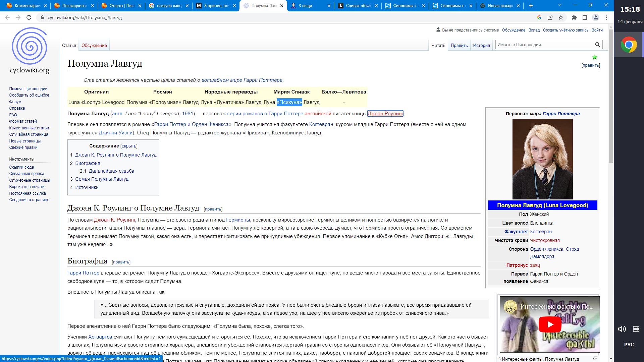Reload the page
This screenshot has height=362, width=644.
(29, 17)
